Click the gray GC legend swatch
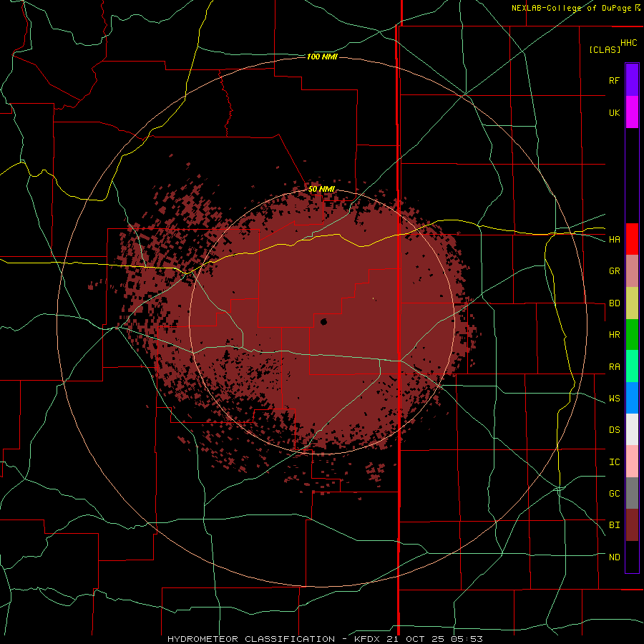644x644 pixels. (632, 493)
